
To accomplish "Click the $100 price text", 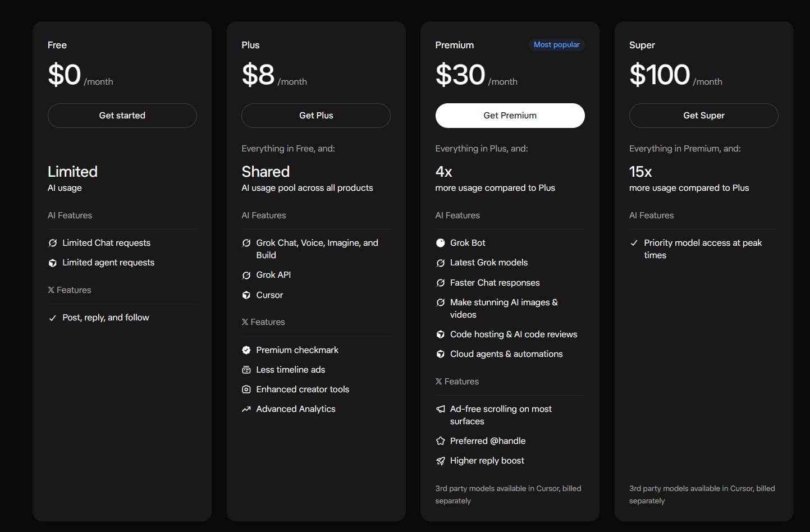I will (x=660, y=75).
